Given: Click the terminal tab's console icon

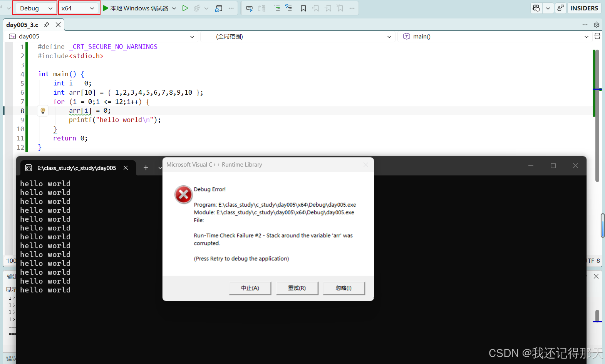Looking at the screenshot, I should point(28,168).
